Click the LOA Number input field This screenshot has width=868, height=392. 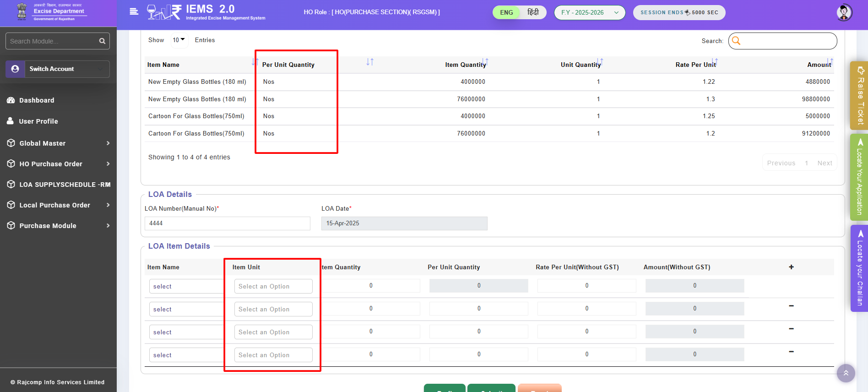(x=227, y=223)
